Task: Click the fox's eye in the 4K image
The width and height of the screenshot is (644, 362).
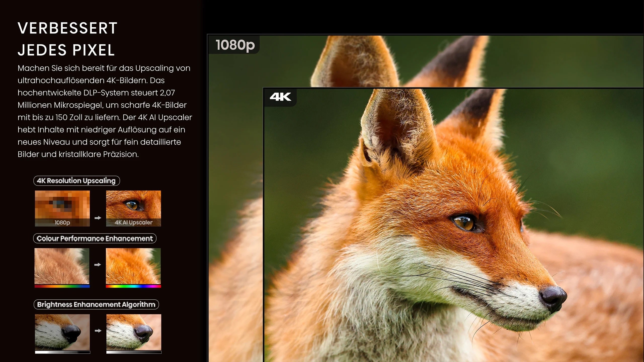Action: click(x=464, y=222)
